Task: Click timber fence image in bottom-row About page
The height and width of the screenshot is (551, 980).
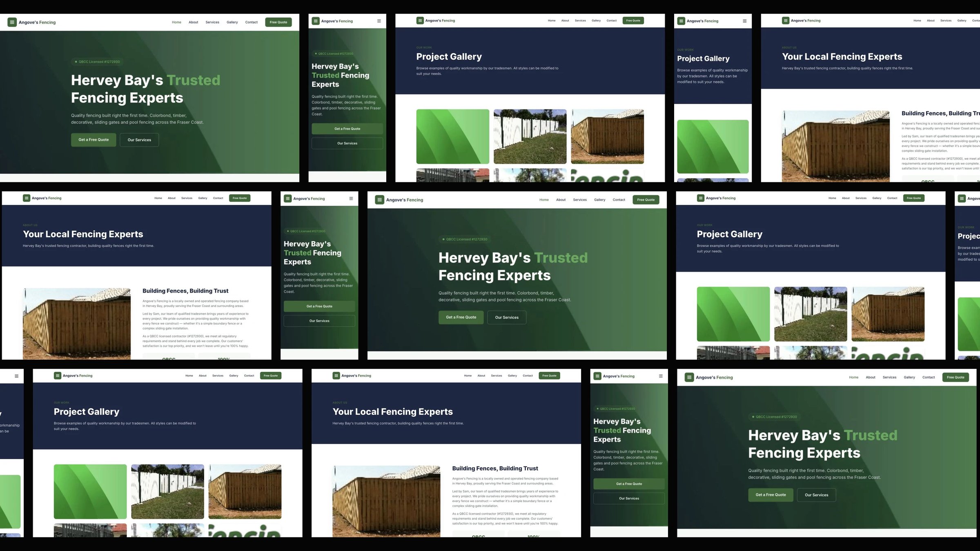Action: [387, 501]
